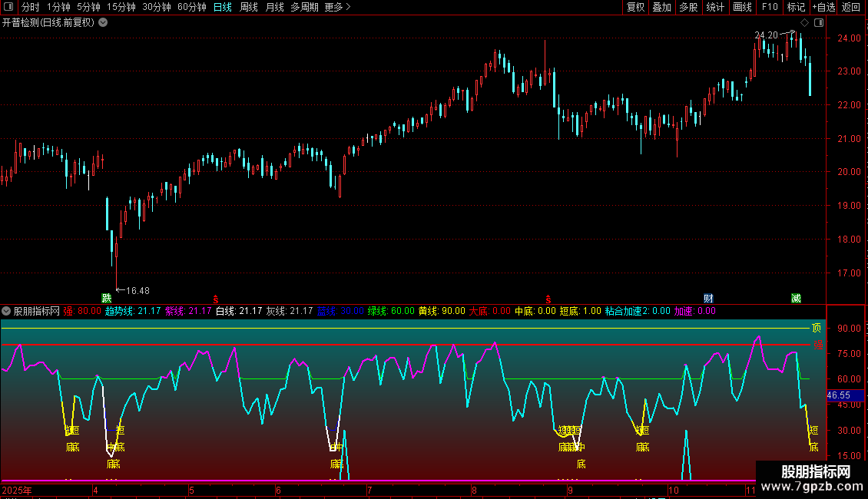This screenshot has width=868, height=499.
Task: Toggle the left side panel icon
Action: tap(8, 7)
